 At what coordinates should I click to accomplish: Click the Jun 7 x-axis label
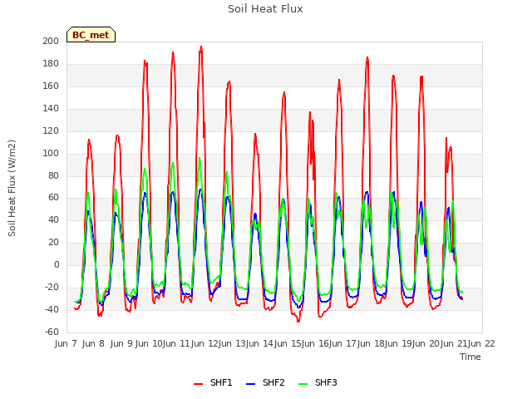[x=66, y=343]
